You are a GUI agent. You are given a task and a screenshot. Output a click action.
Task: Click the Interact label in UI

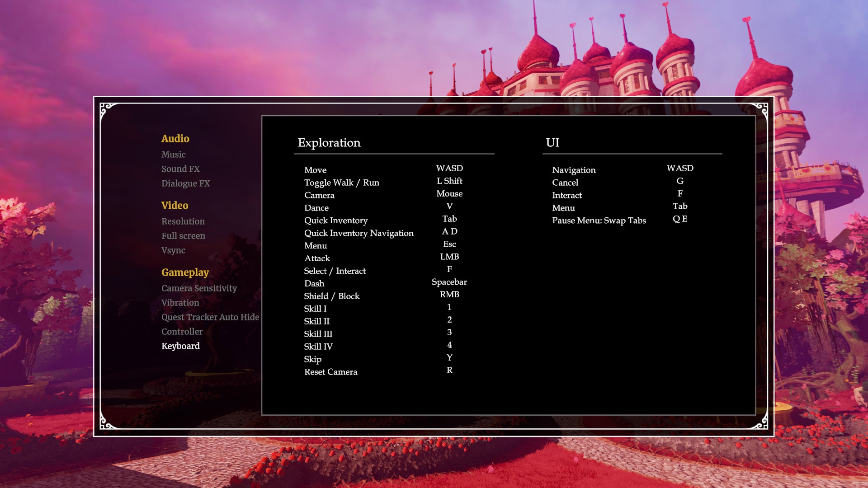pyautogui.click(x=566, y=195)
